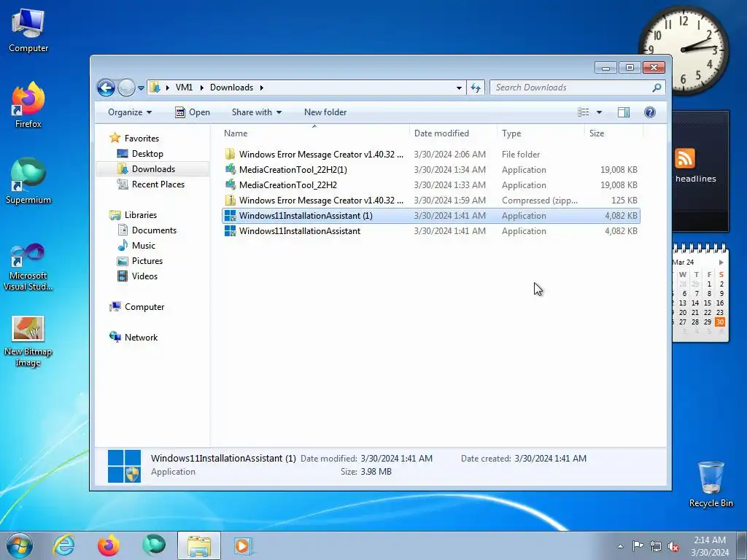Viewport: 747px width, 560px height.
Task: Click VM1 in the address breadcrumb
Action: click(x=184, y=87)
